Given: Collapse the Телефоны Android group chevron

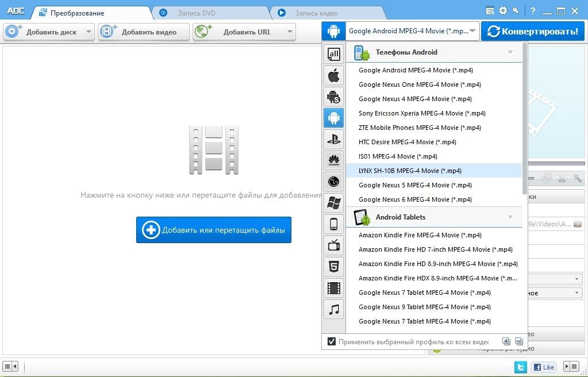Looking at the screenshot, I should pyautogui.click(x=510, y=52).
